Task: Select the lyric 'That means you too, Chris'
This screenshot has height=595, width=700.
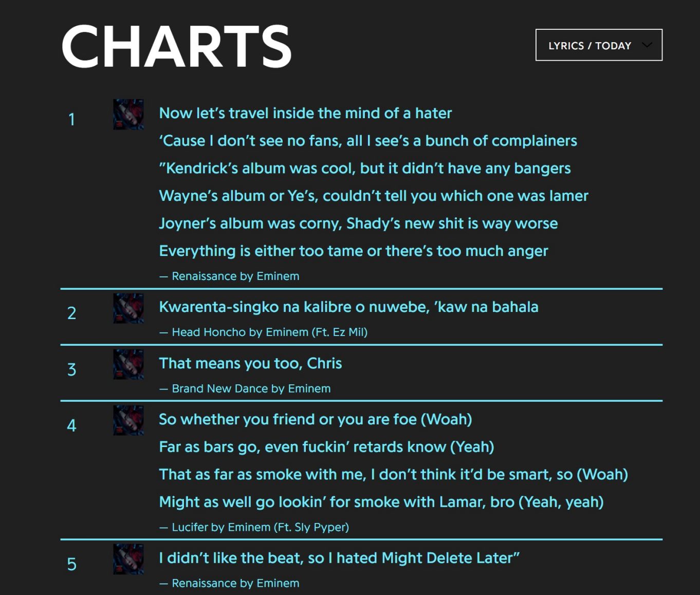Action: [x=251, y=363]
